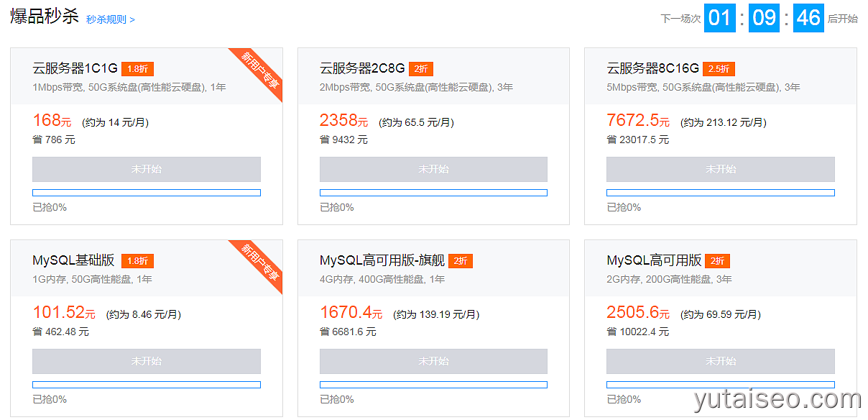
Task: Click the 4G内存, 400G高性能盘, 1年 text
Action: pyautogui.click(x=382, y=279)
